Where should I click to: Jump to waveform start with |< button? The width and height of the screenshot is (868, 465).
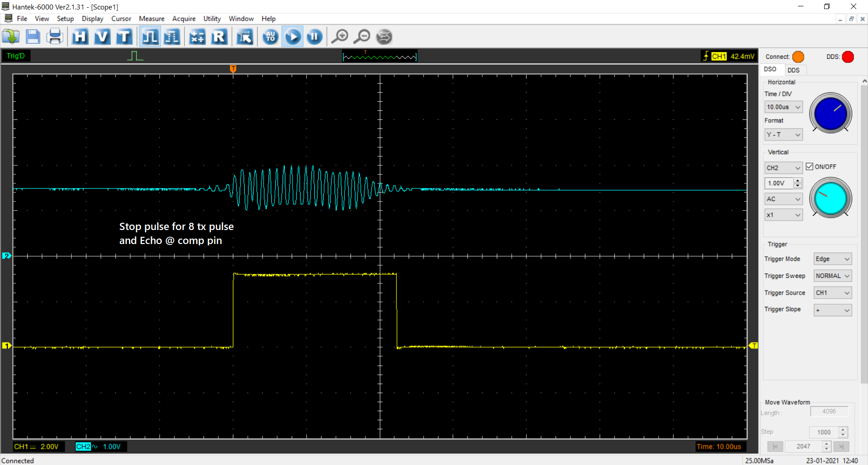775,446
